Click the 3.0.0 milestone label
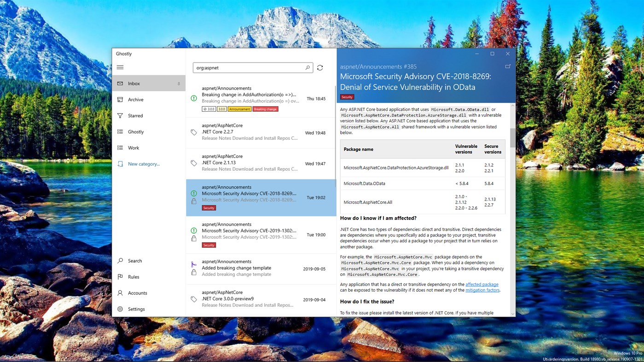The width and height of the screenshot is (644, 362). tap(209, 109)
